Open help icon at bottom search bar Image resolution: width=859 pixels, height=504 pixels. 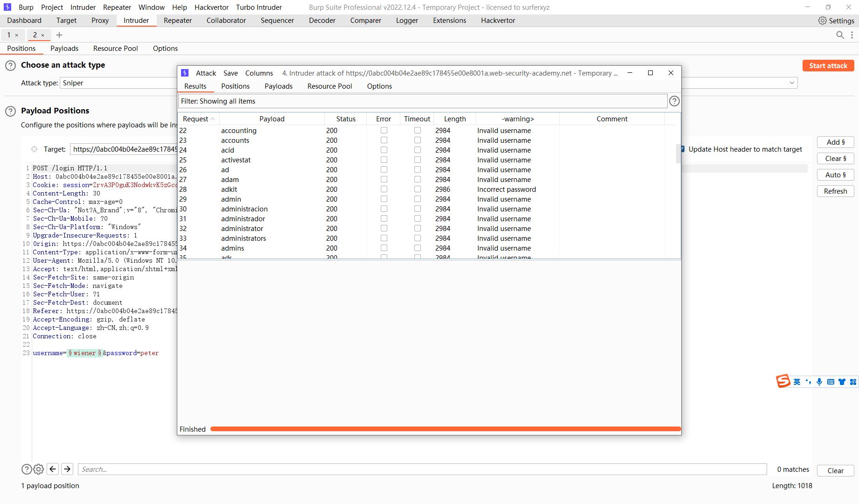tap(27, 469)
